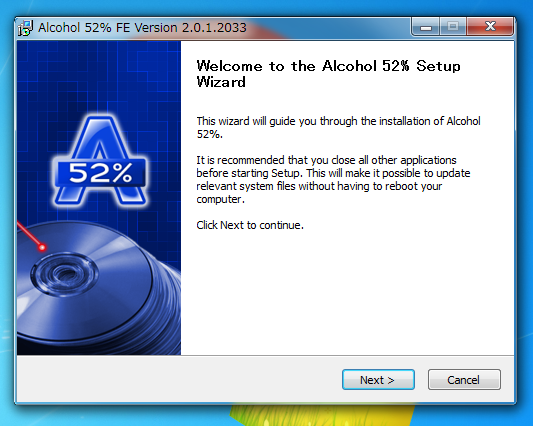Click the stacked disc edges on the banner
533x426 pixels.
pos(166,306)
